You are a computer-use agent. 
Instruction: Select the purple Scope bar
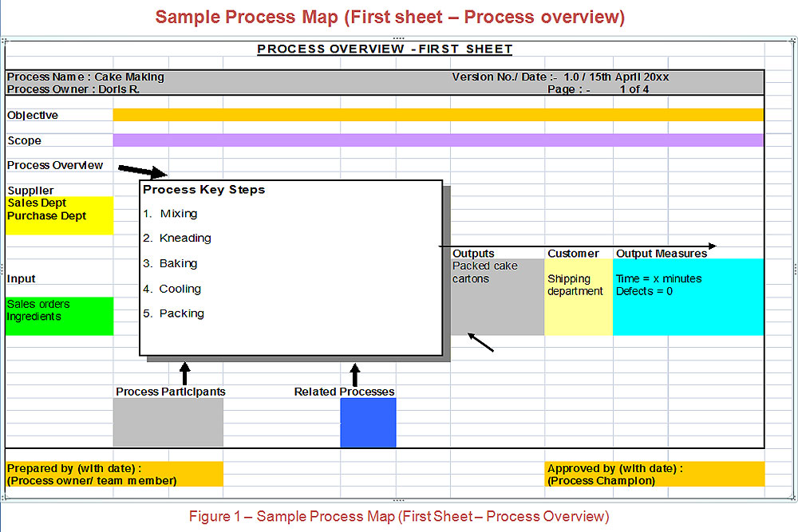(x=437, y=140)
